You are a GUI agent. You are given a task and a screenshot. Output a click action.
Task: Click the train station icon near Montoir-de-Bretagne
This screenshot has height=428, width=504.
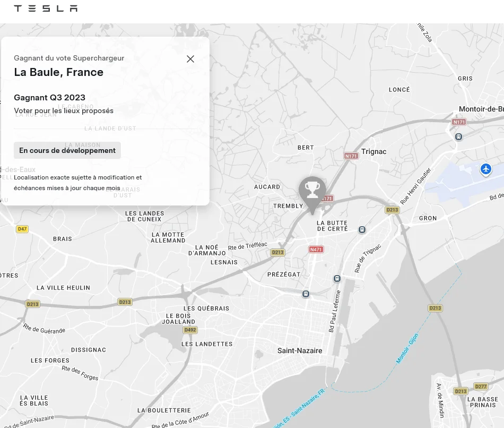pyautogui.click(x=459, y=137)
